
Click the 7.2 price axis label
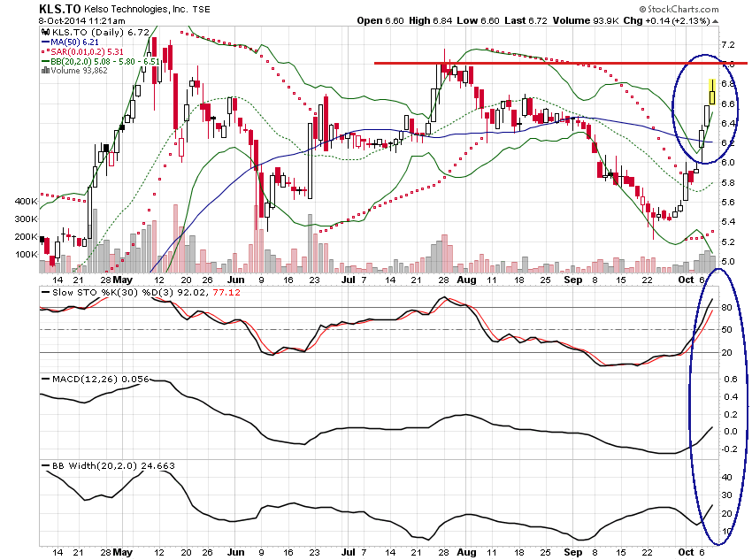(728, 45)
